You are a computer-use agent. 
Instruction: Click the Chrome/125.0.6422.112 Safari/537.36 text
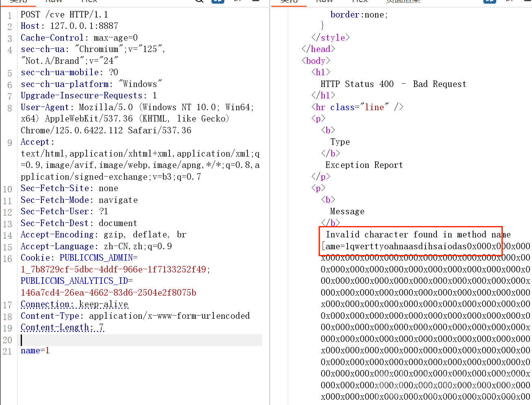point(106,131)
